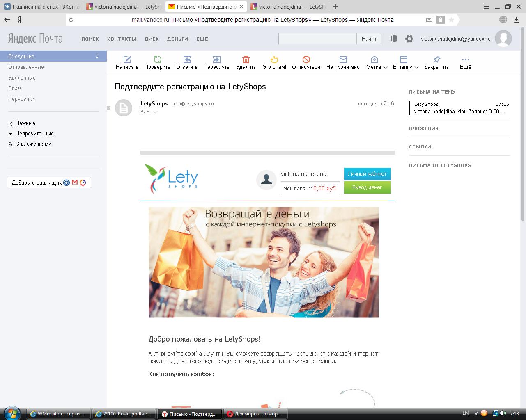Reload page with the refresh icon
Viewport: 526px width, 420px height.
pos(71,20)
